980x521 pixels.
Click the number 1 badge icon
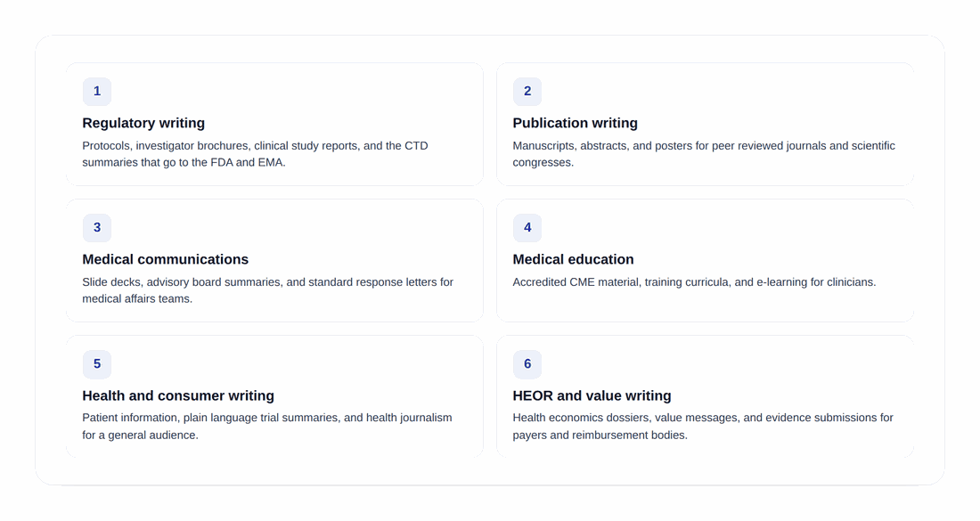pyautogui.click(x=97, y=91)
